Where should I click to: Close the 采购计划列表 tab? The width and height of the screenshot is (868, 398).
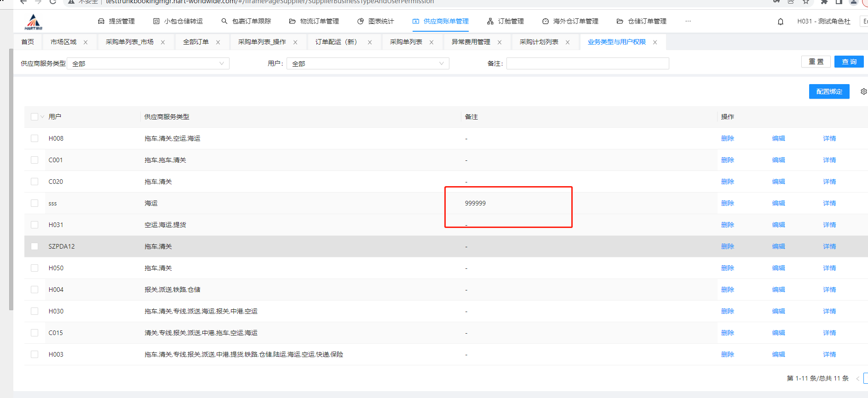point(568,42)
